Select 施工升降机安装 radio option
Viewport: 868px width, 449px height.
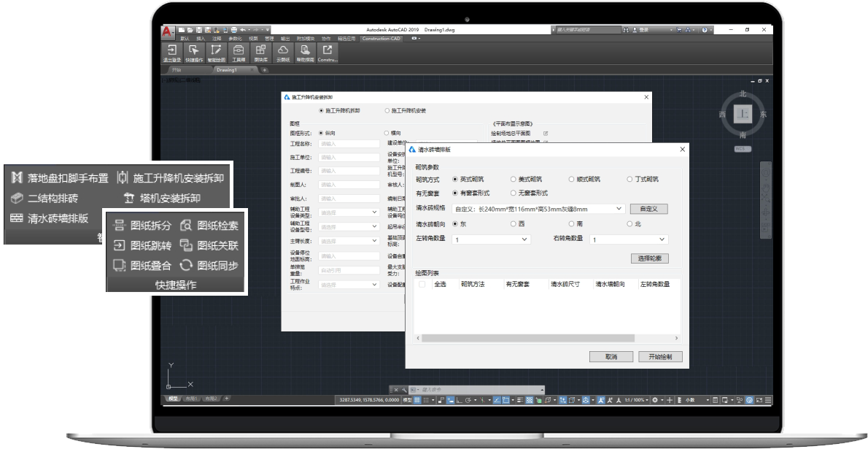(x=387, y=111)
